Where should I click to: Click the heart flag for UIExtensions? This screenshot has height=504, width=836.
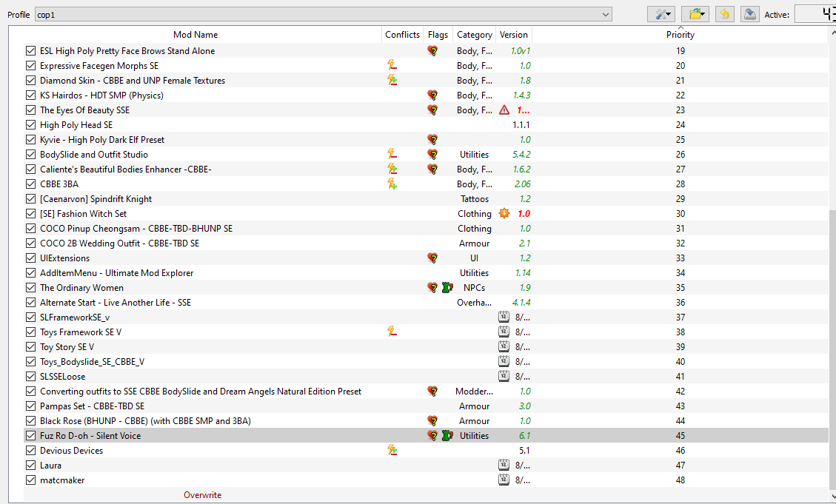[x=432, y=258]
